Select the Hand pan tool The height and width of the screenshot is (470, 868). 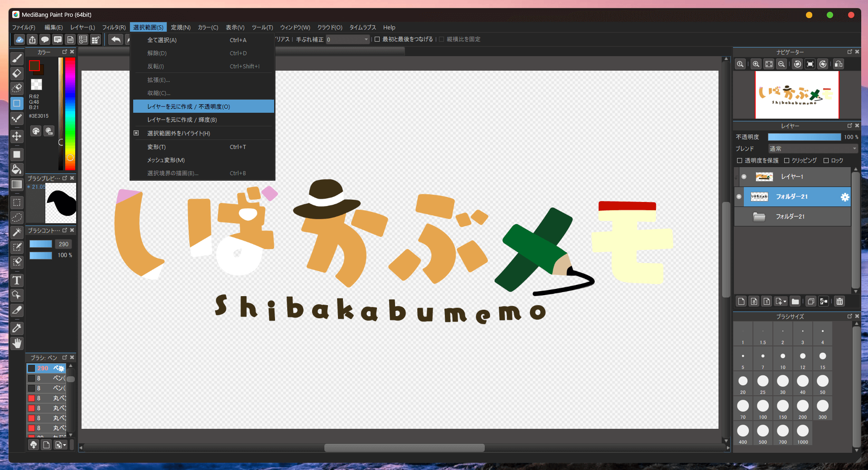(17, 343)
